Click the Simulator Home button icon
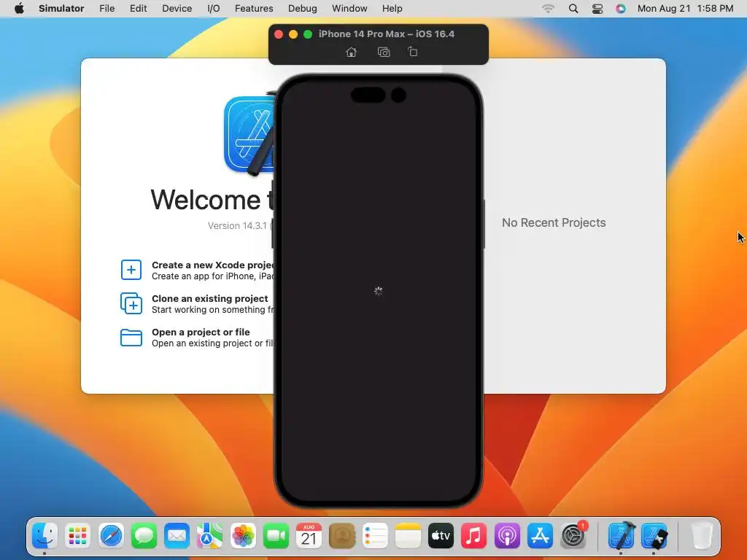 pos(351,52)
